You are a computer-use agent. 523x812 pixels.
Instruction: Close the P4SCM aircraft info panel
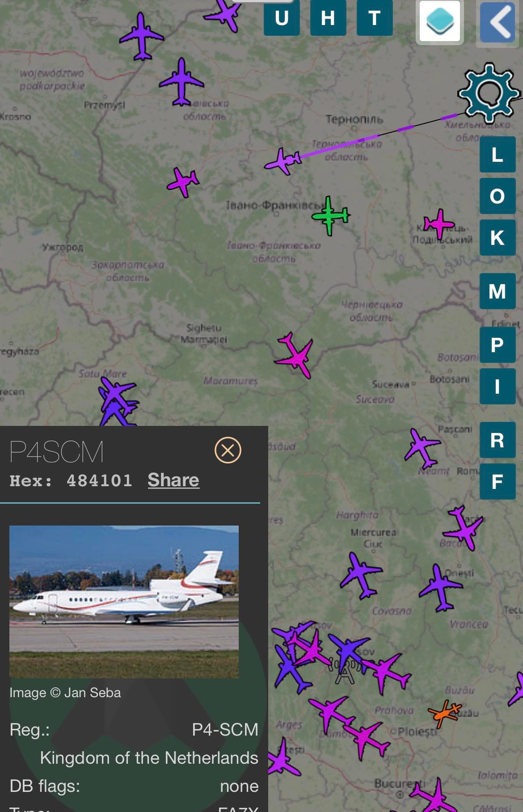pos(228,450)
